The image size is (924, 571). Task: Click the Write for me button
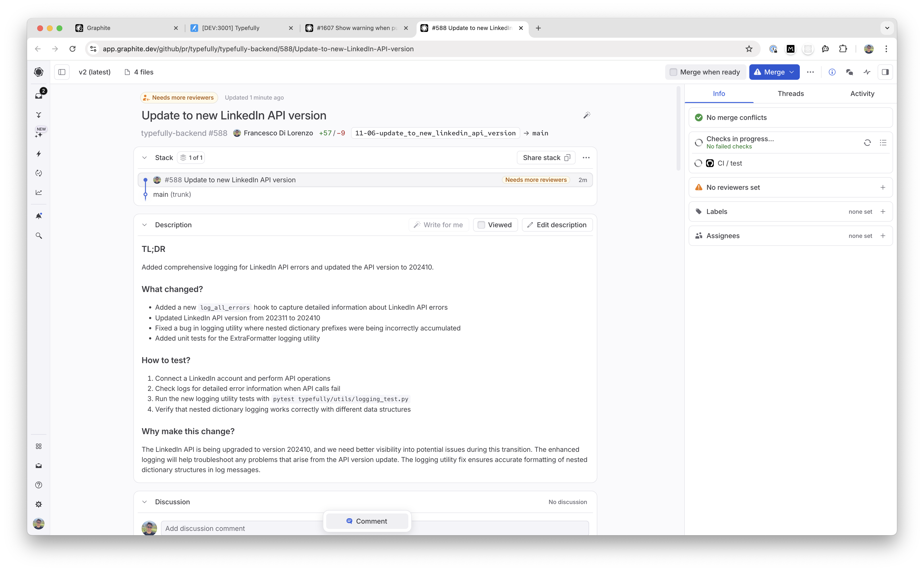click(x=438, y=225)
